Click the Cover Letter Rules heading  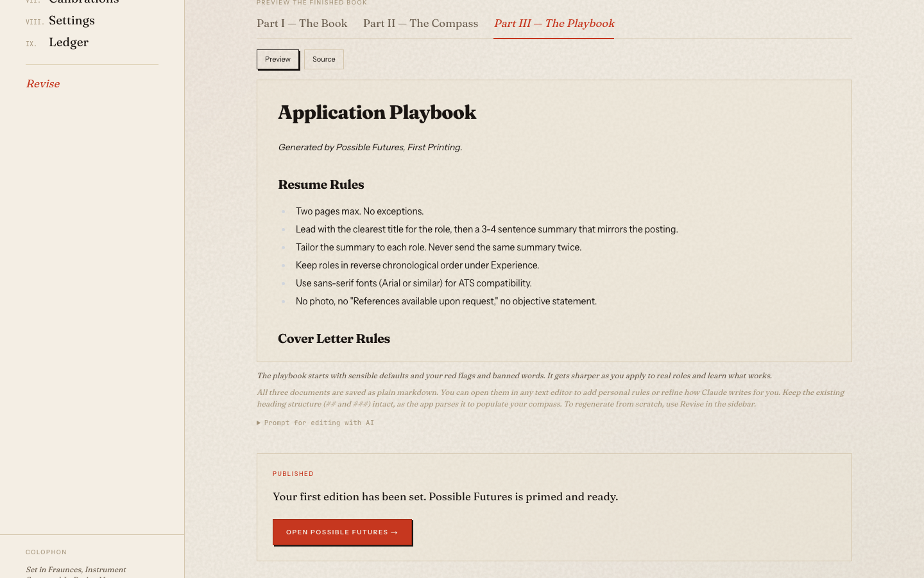point(334,339)
